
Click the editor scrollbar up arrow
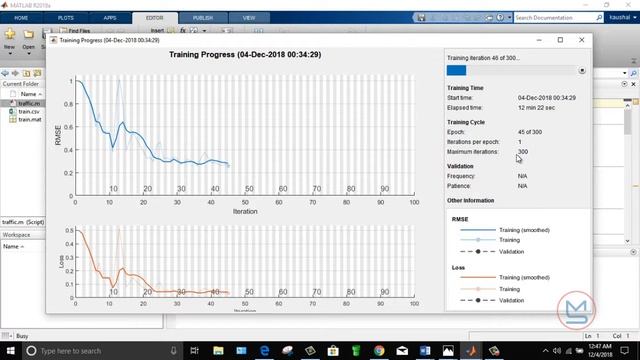coord(627,105)
